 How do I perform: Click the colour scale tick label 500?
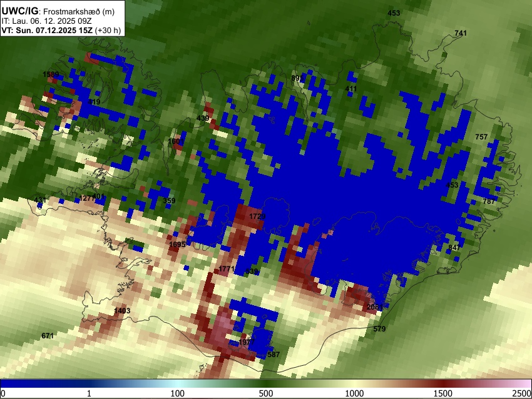(265, 393)
